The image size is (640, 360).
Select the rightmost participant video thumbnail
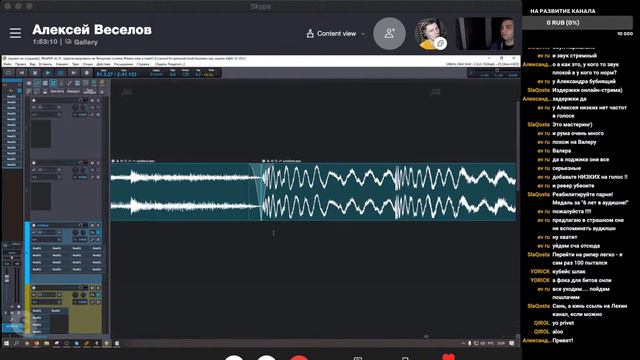(x=484, y=33)
